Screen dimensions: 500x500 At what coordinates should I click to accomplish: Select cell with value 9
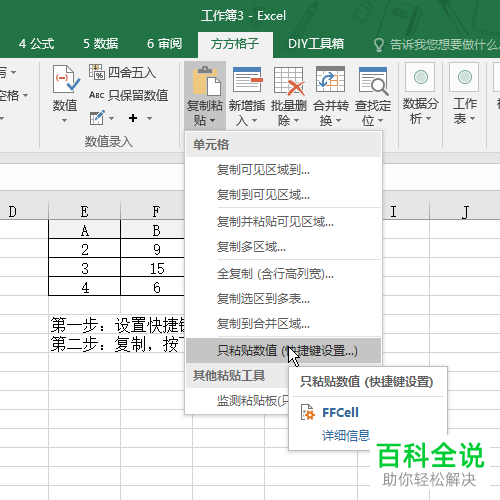pos(153,249)
